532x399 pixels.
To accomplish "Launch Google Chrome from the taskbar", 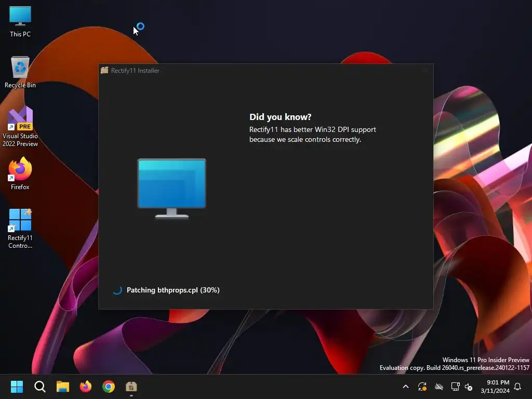I will 109,387.
